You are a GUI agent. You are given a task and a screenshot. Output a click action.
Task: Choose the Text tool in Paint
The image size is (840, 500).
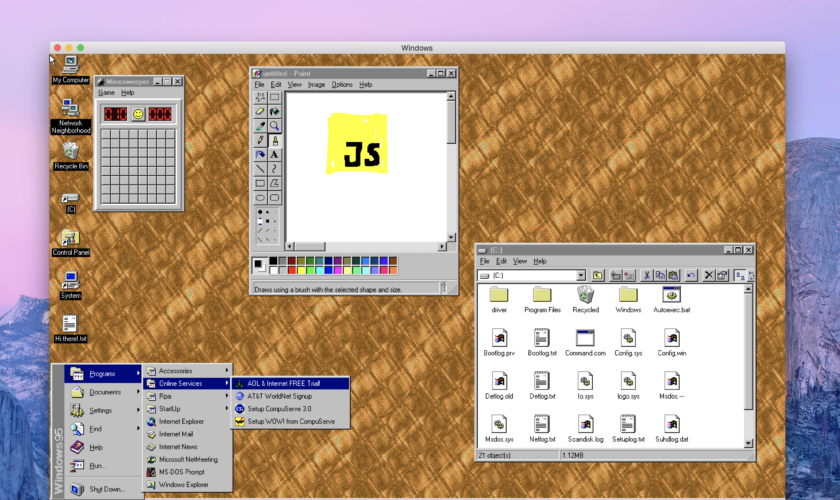pyautogui.click(x=274, y=155)
